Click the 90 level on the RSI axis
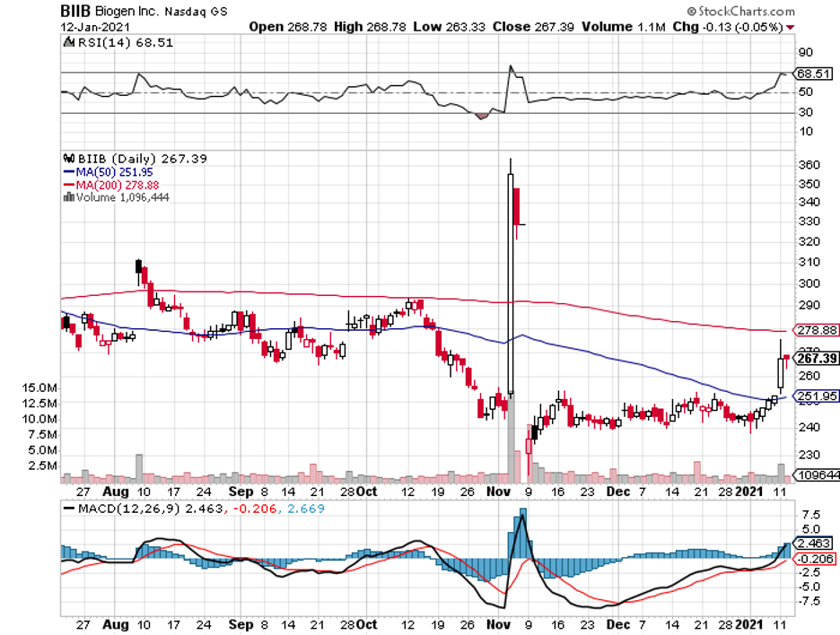840x635 pixels. point(805,53)
